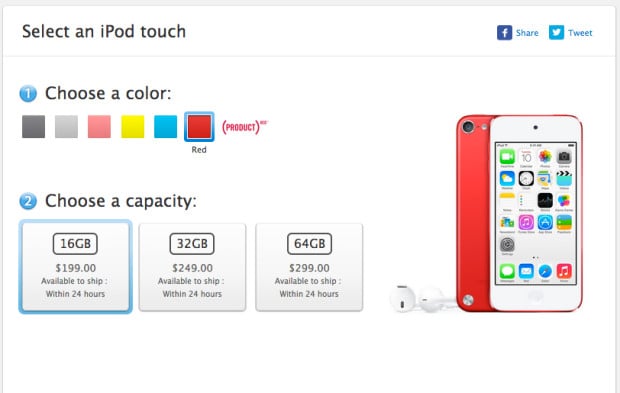Select the 32GB capacity for $249.00
This screenshot has height=393, width=620.
point(192,267)
